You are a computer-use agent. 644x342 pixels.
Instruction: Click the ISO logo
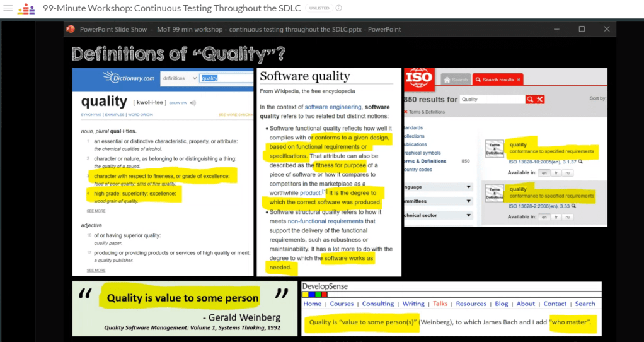point(418,78)
